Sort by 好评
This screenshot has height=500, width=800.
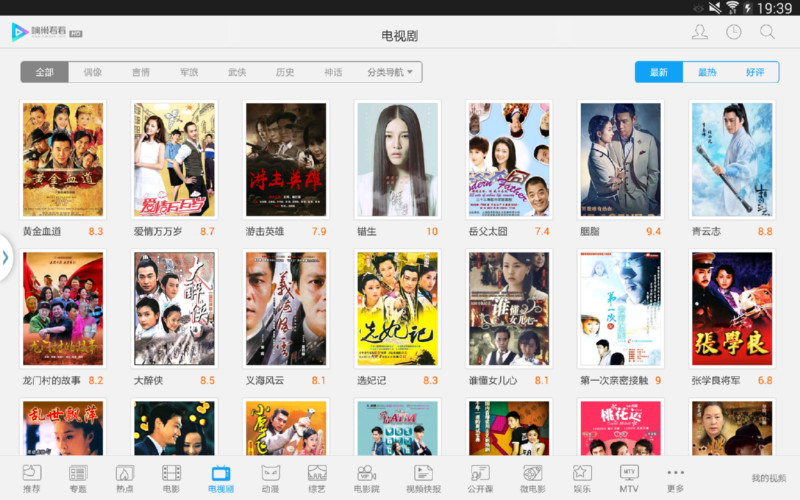(755, 72)
